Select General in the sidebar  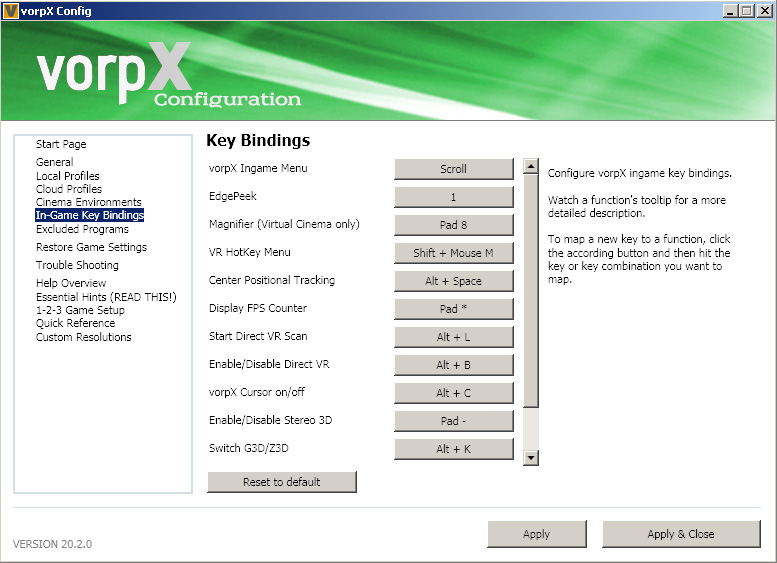click(55, 162)
